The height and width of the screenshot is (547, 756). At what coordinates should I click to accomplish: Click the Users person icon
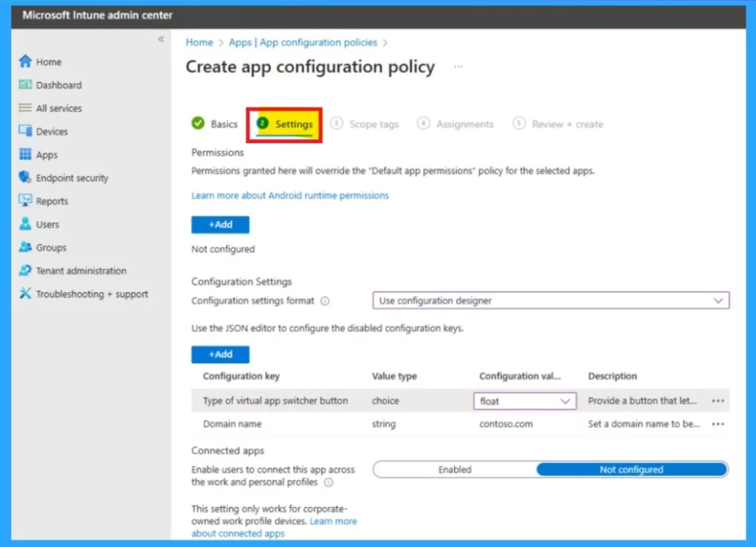coord(25,224)
